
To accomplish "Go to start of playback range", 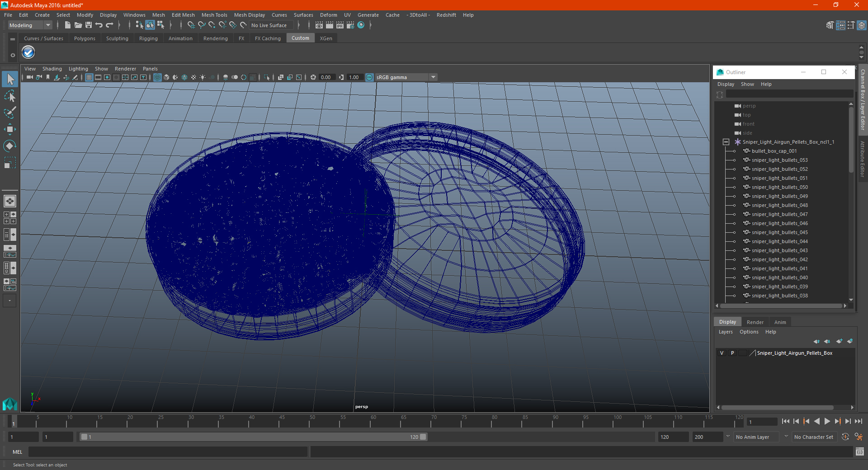I will pyautogui.click(x=785, y=421).
